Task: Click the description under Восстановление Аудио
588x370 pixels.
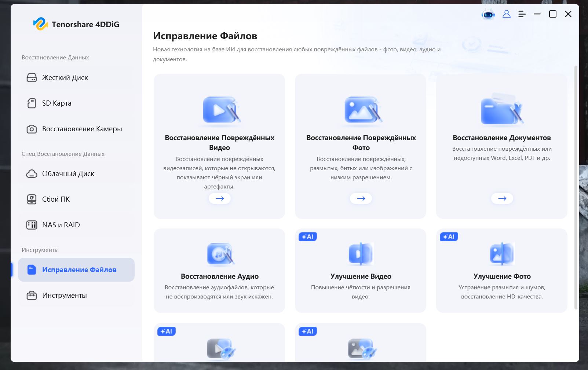Action: click(219, 292)
